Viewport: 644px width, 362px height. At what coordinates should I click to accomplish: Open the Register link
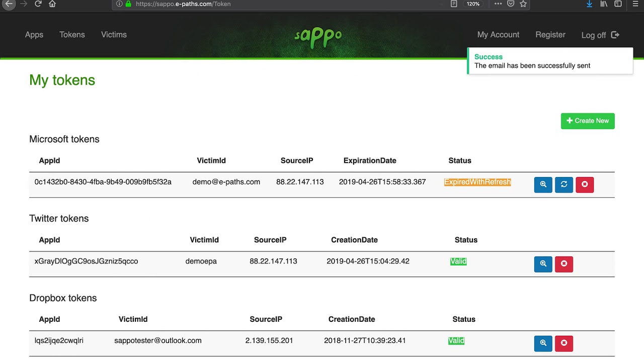(550, 35)
